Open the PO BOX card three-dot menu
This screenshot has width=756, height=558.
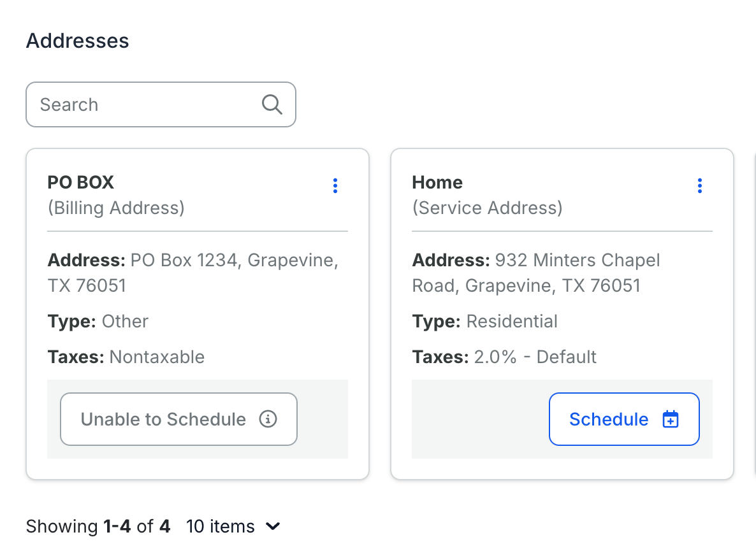(x=335, y=185)
